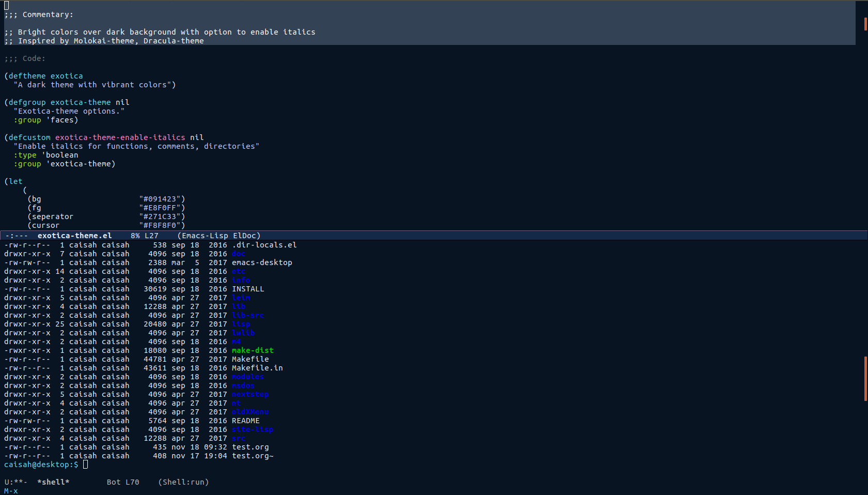
Task: Click the L27 line number in the mode line
Action: pos(151,236)
